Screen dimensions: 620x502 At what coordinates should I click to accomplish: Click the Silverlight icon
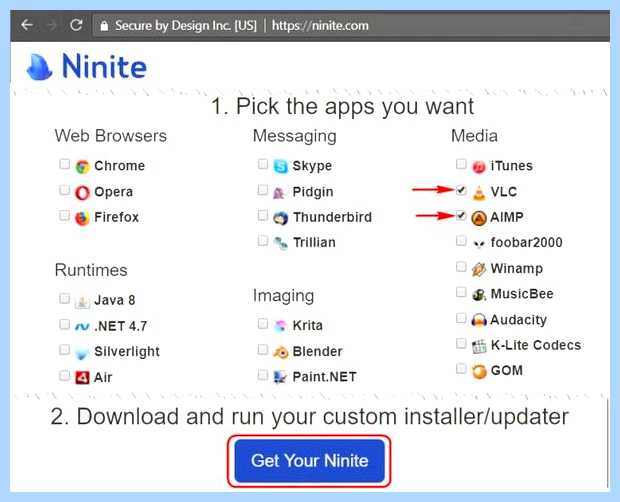point(82,352)
